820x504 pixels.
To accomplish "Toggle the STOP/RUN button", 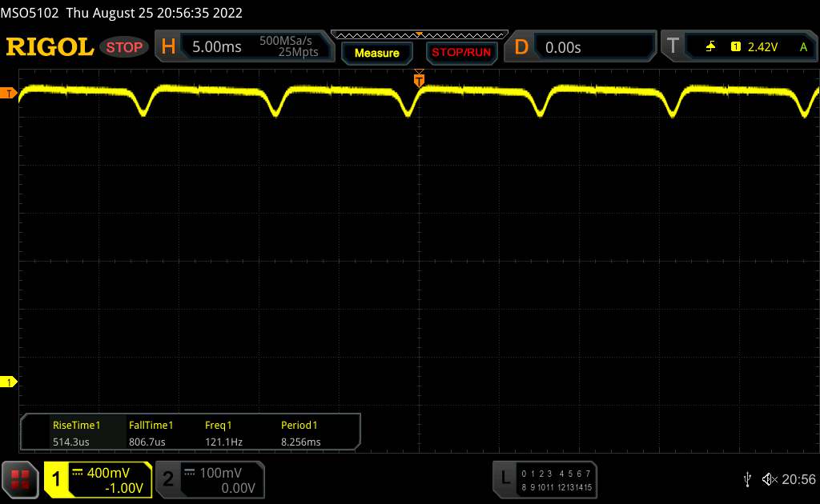I will click(461, 53).
